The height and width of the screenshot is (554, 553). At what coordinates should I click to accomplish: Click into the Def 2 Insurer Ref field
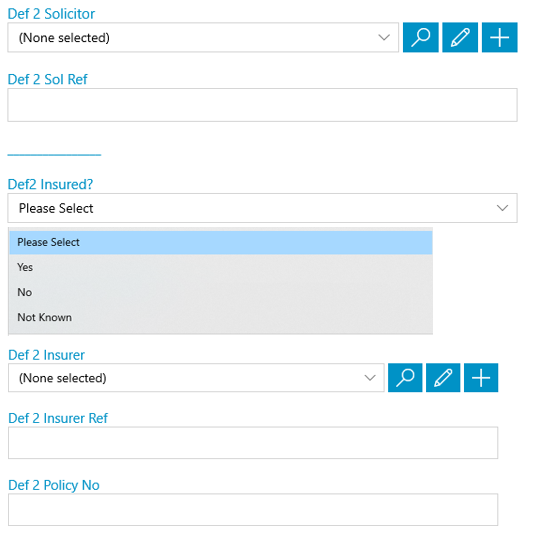point(253,443)
